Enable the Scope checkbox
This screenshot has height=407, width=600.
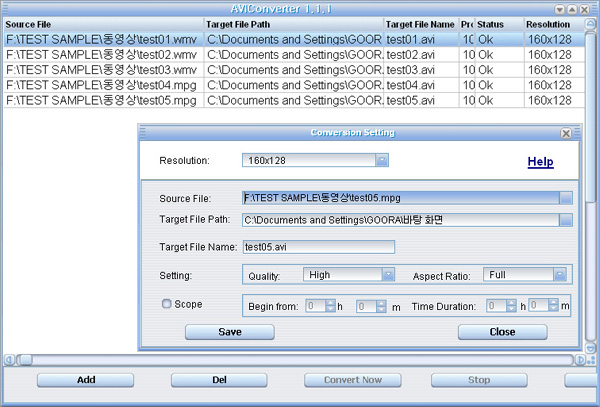click(x=166, y=304)
